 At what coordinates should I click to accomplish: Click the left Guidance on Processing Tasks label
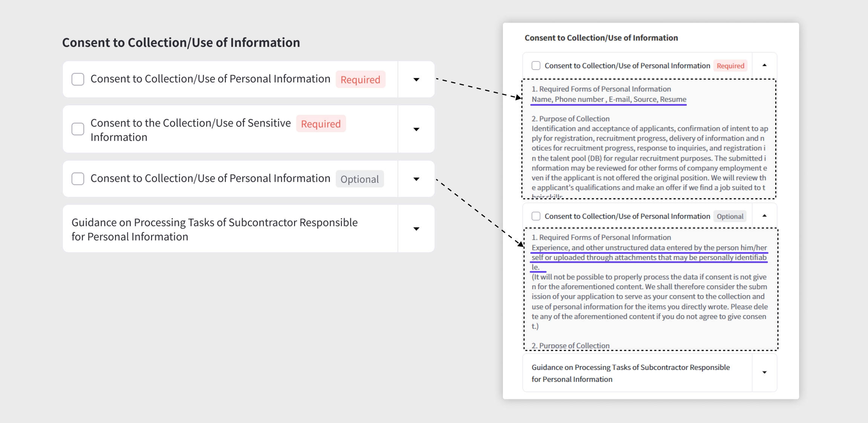[x=214, y=229]
